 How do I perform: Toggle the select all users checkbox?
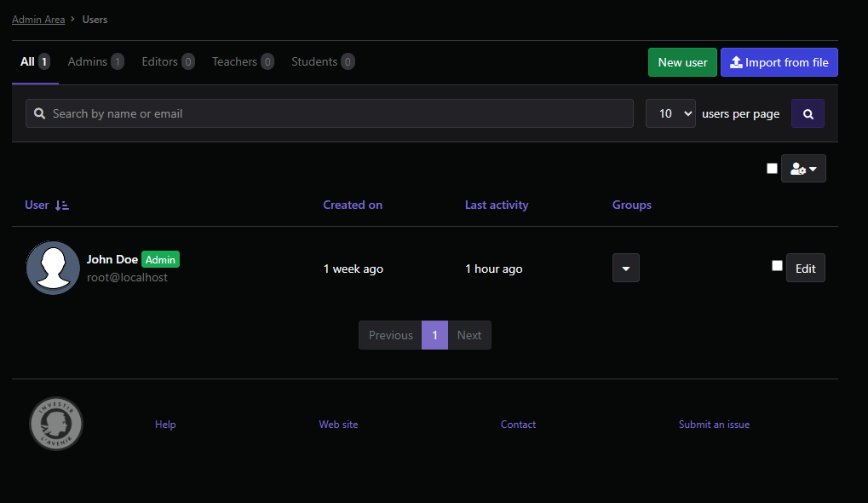coord(772,169)
